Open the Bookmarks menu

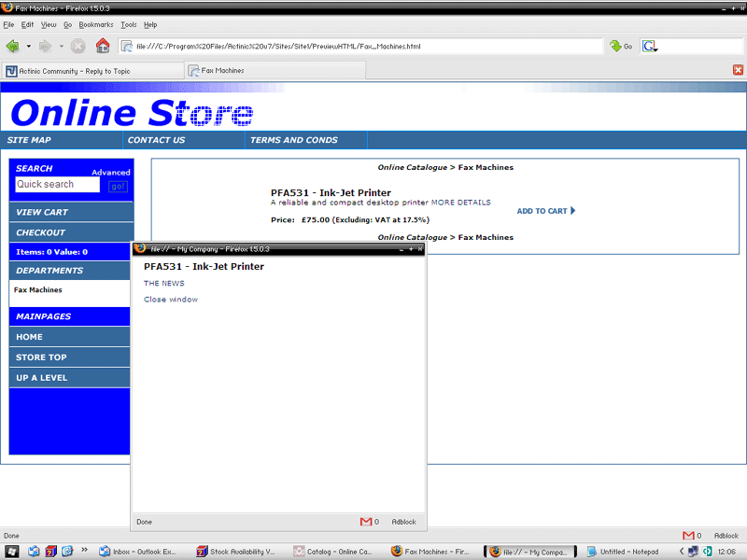coord(94,24)
